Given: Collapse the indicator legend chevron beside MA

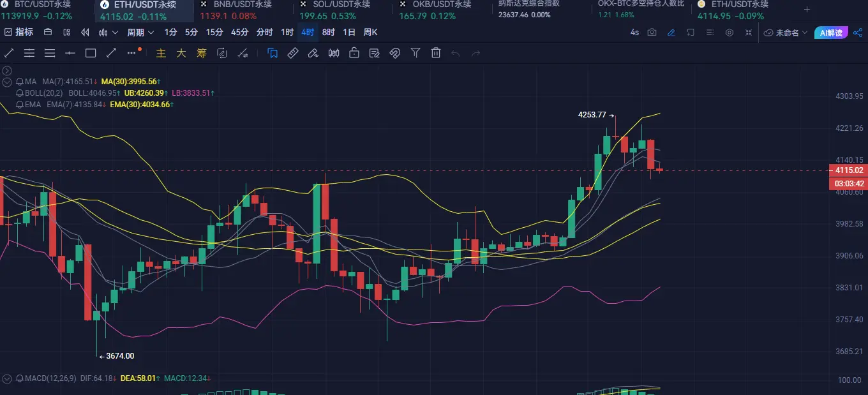Looking at the screenshot, I should (x=7, y=82).
